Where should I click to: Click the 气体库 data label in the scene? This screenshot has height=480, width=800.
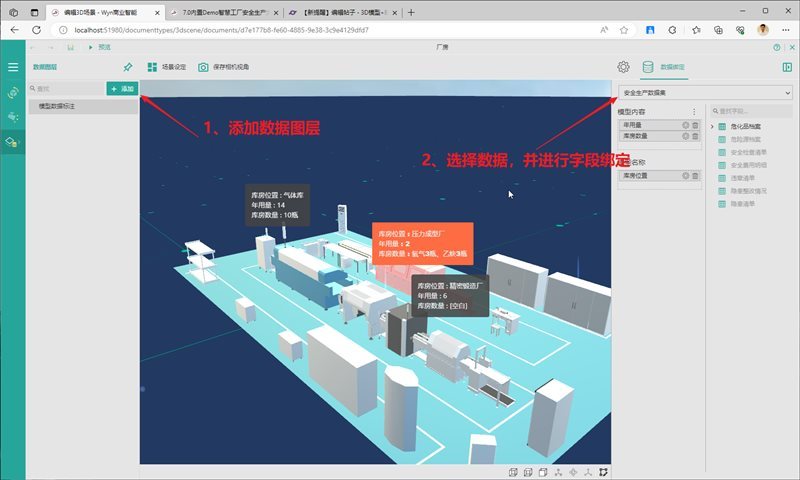click(x=277, y=205)
